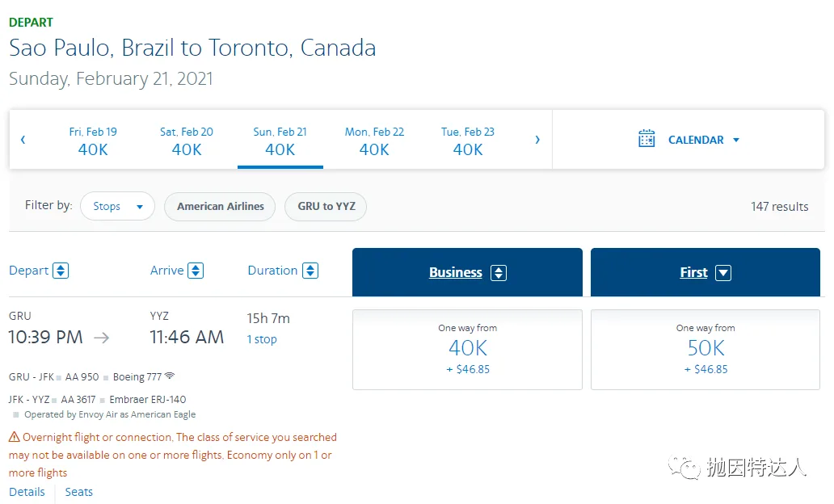Open the flight Details link
834x504 pixels.
point(27,492)
